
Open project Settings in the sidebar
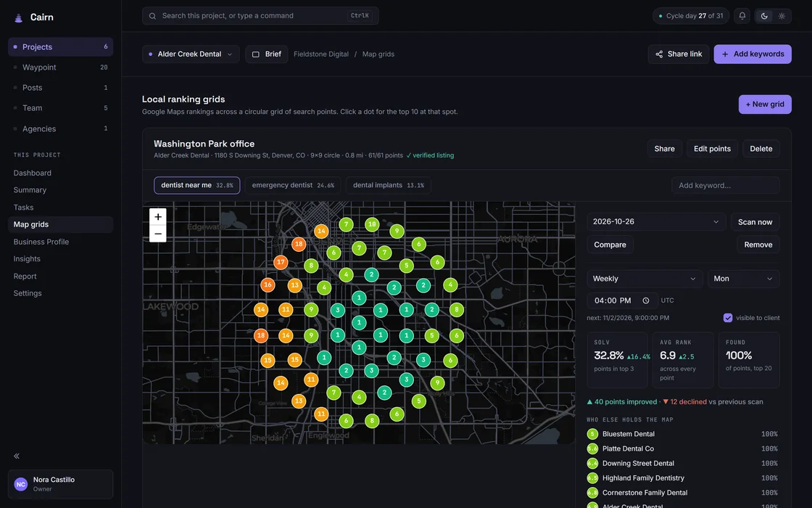pos(61,293)
